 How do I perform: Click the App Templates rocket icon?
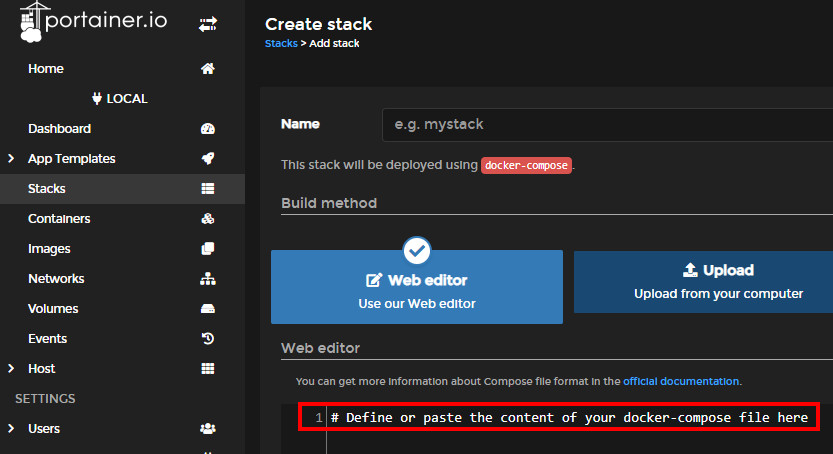pyautogui.click(x=208, y=159)
